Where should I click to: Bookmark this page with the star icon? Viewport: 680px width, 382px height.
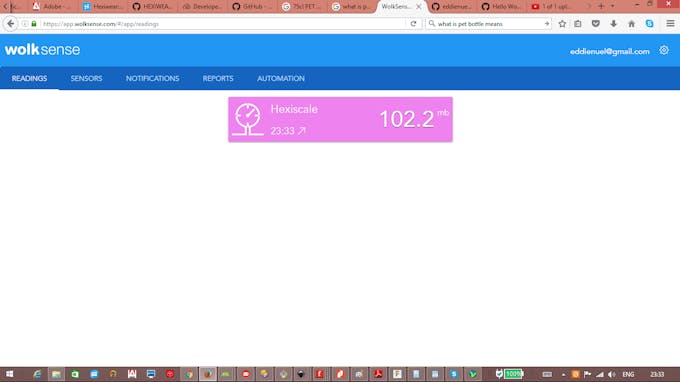[562, 24]
